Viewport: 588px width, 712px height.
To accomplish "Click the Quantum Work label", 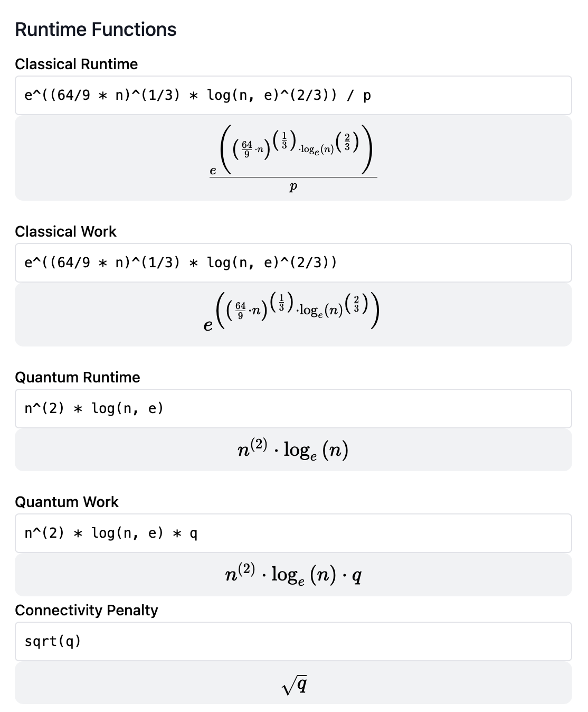I will [x=67, y=502].
